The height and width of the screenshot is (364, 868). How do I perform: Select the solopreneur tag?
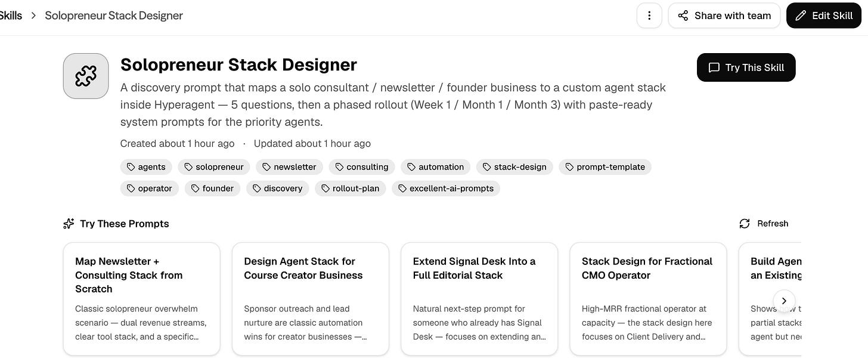tap(214, 167)
